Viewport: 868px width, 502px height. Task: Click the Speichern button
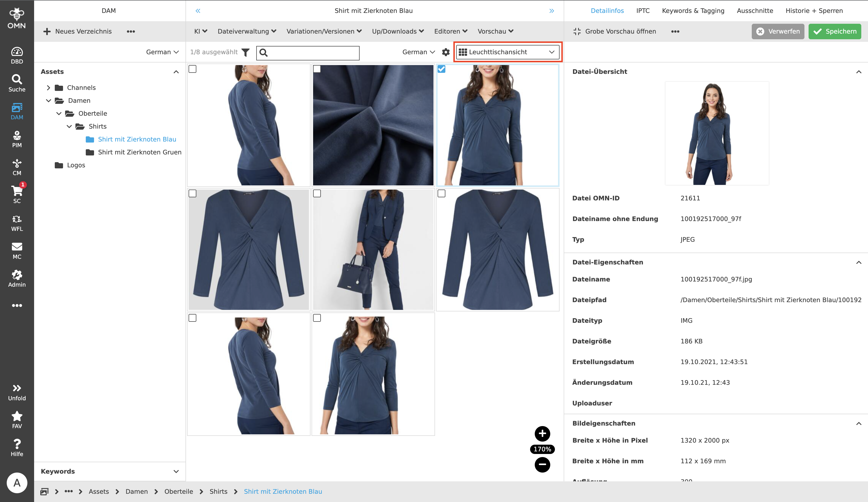coord(835,31)
